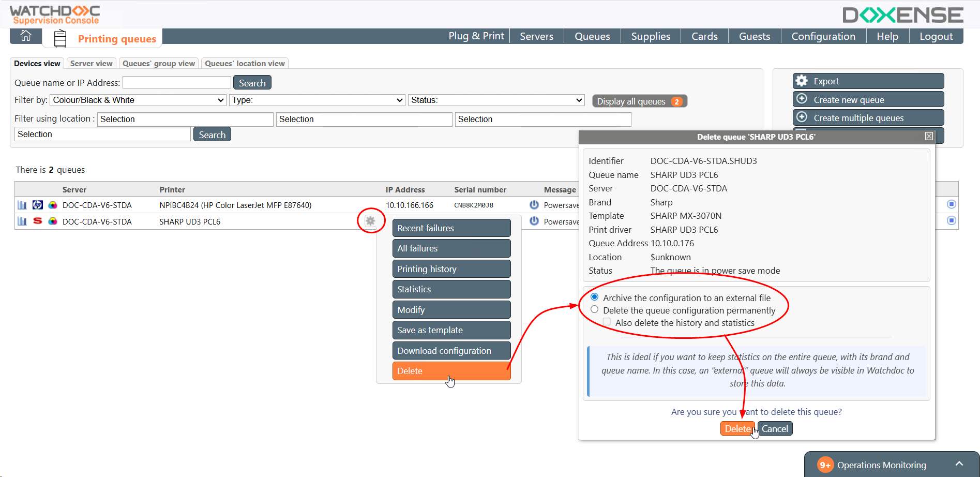Screen dimensions: 980x477
Task: Choose Statistics from actions menu
Action: point(451,289)
